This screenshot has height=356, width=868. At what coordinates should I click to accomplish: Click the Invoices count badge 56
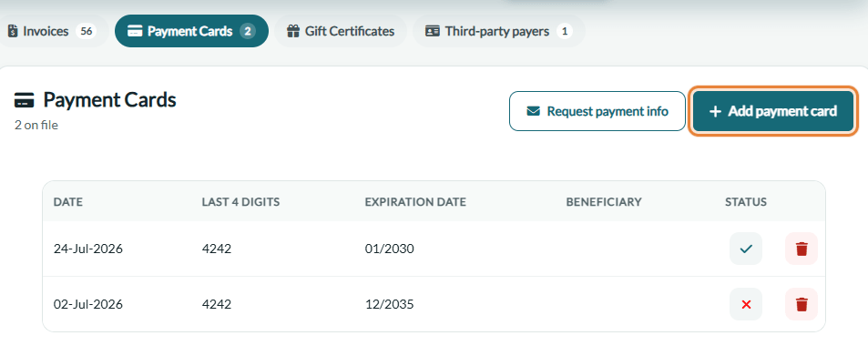coord(86,31)
